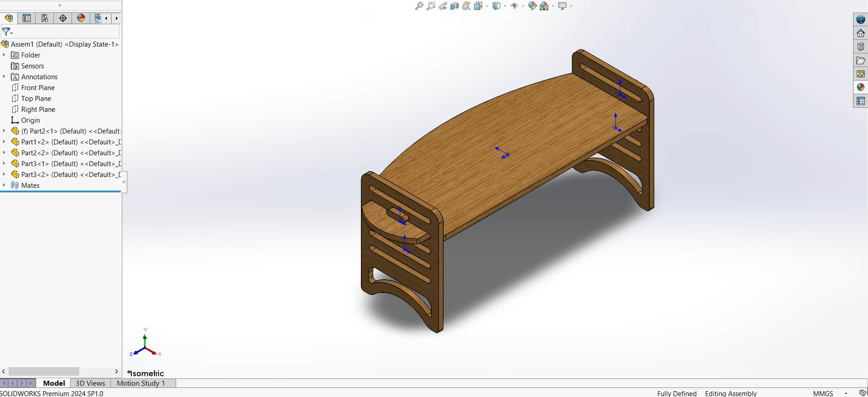Click the status bar tag icon

click(863, 393)
